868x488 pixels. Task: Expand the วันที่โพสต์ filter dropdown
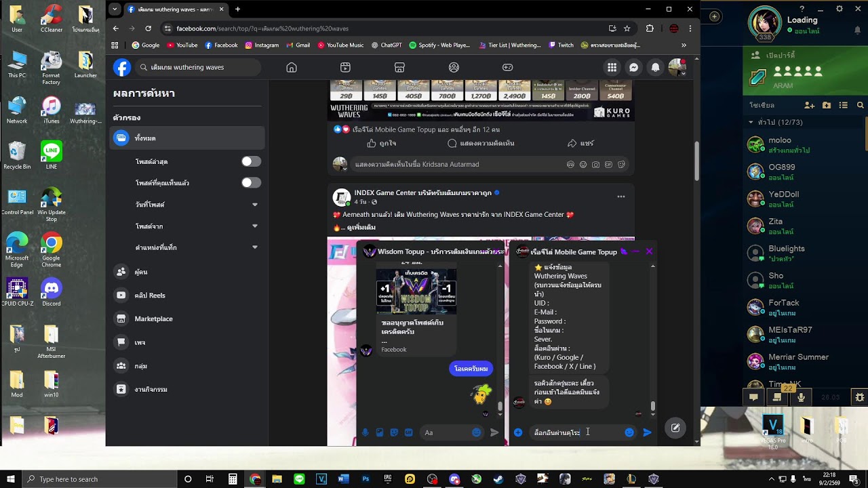pos(255,205)
